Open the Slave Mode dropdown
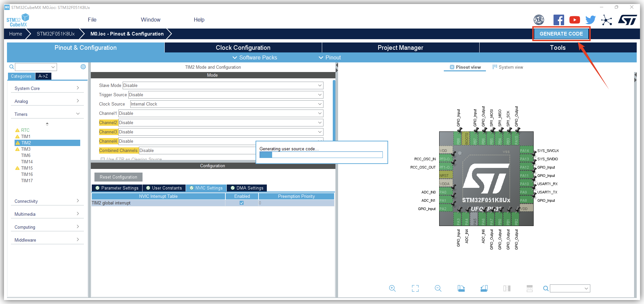This screenshot has height=304, width=644. coord(223,85)
